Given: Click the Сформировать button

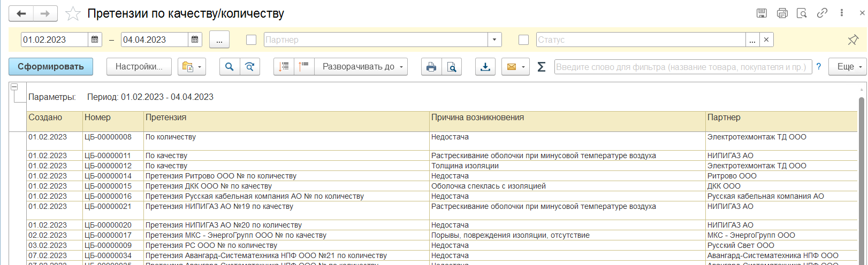Looking at the screenshot, I should [x=51, y=67].
